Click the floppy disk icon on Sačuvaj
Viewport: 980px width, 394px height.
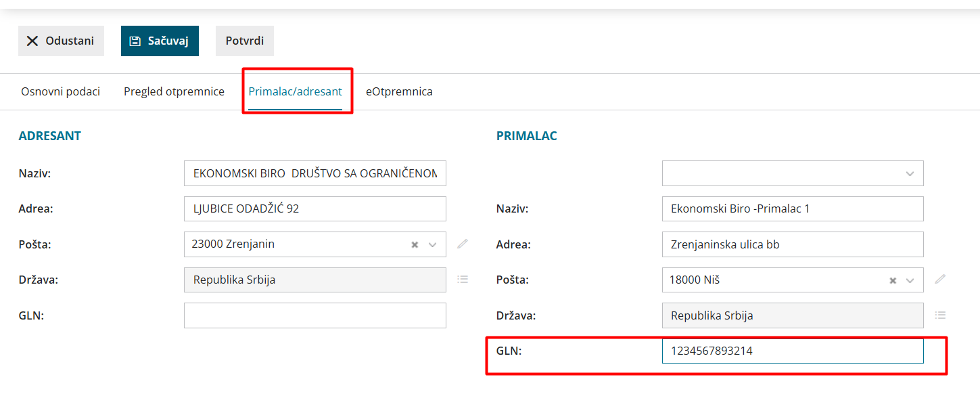135,41
